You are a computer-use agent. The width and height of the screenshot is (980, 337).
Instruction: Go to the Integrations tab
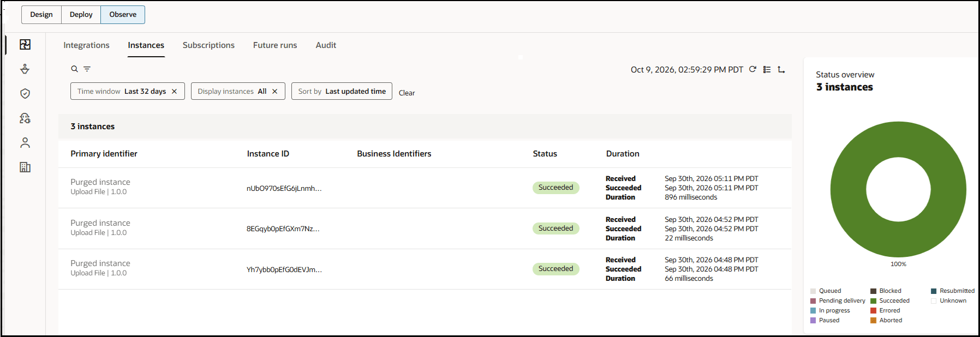tap(86, 45)
